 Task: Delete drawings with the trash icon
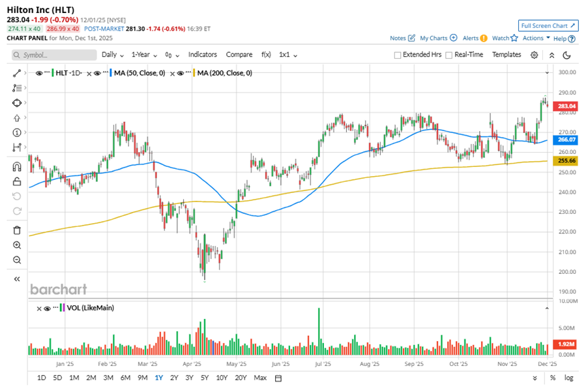pyautogui.click(x=17, y=230)
